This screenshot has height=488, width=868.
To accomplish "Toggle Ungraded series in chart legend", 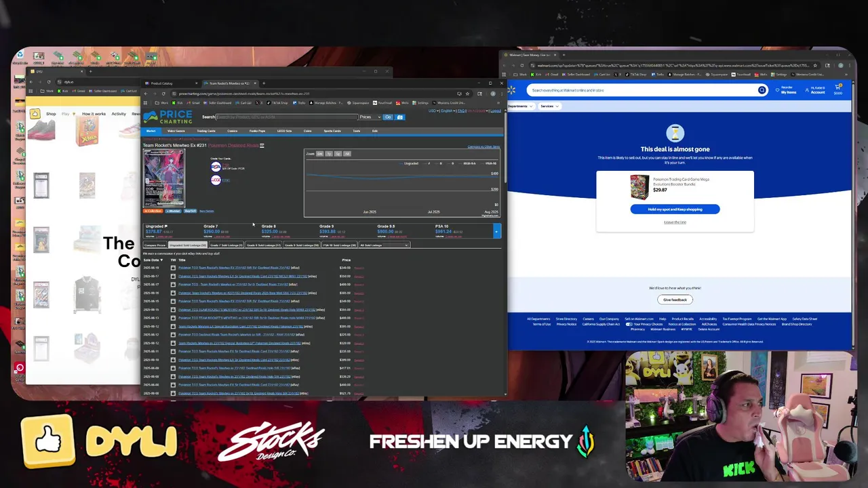I will click(x=410, y=163).
